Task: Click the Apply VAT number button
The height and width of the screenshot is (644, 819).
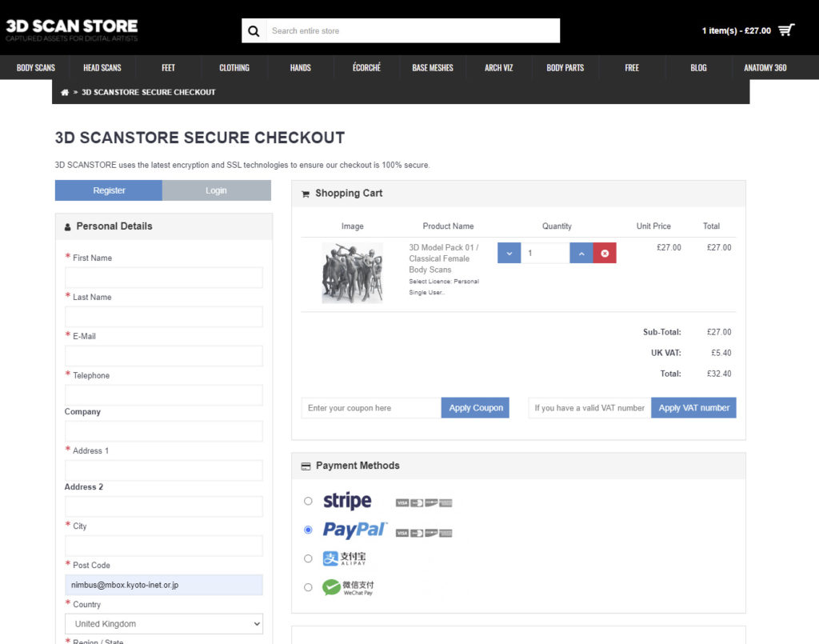Action: pyautogui.click(x=693, y=408)
